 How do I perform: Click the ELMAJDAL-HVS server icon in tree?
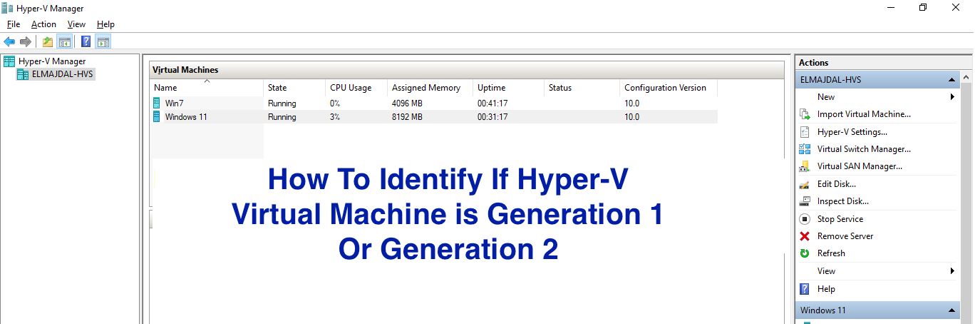click(x=23, y=74)
